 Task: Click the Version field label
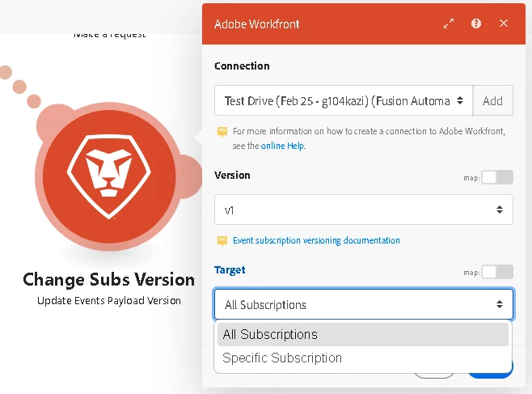pyautogui.click(x=232, y=176)
